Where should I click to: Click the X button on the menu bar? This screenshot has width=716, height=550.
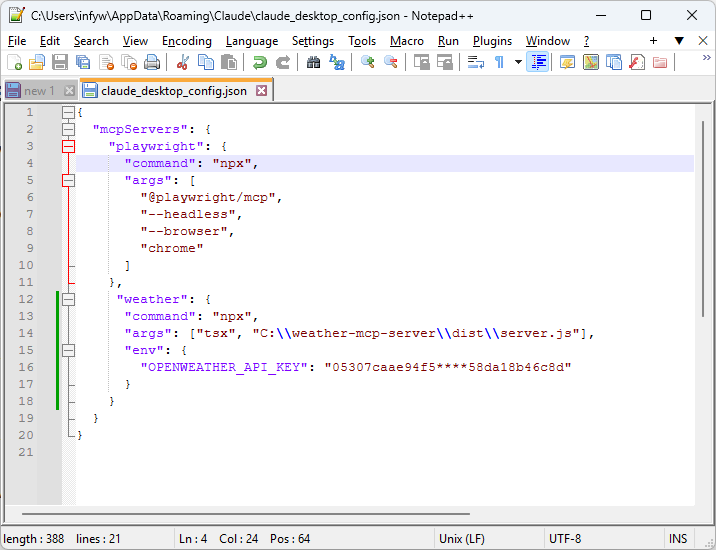(703, 41)
